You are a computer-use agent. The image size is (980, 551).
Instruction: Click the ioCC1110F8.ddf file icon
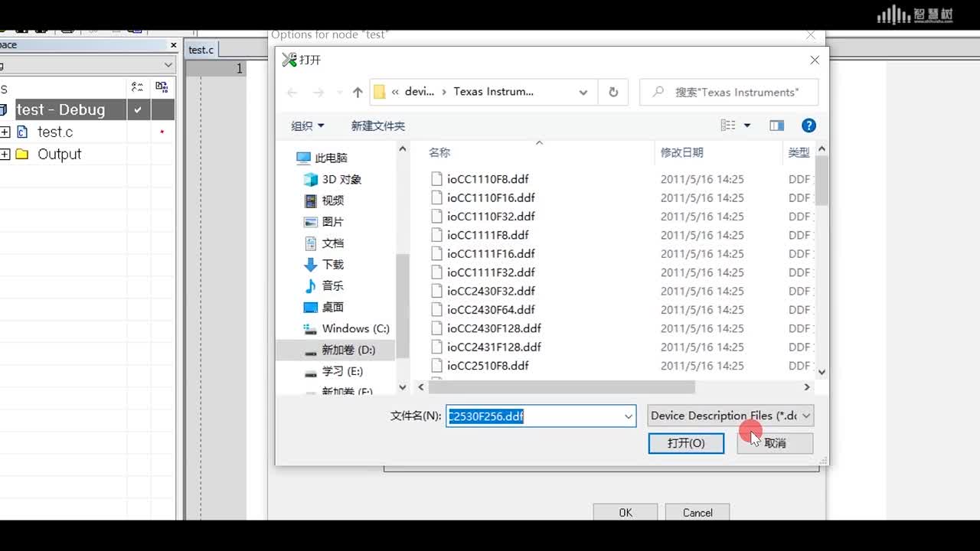pyautogui.click(x=436, y=179)
